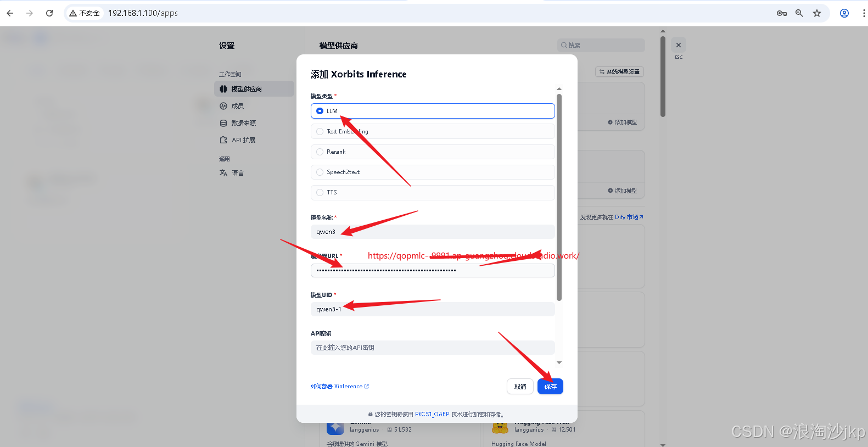This screenshot has width=868, height=447.
Task: Open the 数据来源 settings section
Action: [x=254, y=123]
